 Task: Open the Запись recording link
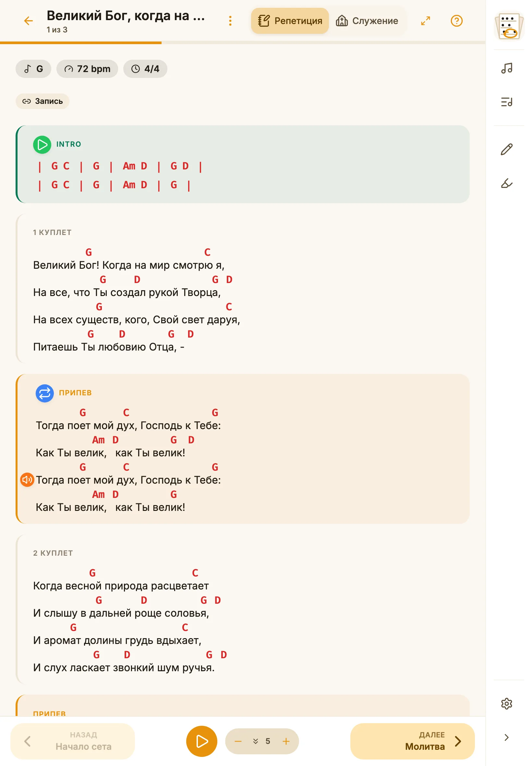tap(42, 101)
